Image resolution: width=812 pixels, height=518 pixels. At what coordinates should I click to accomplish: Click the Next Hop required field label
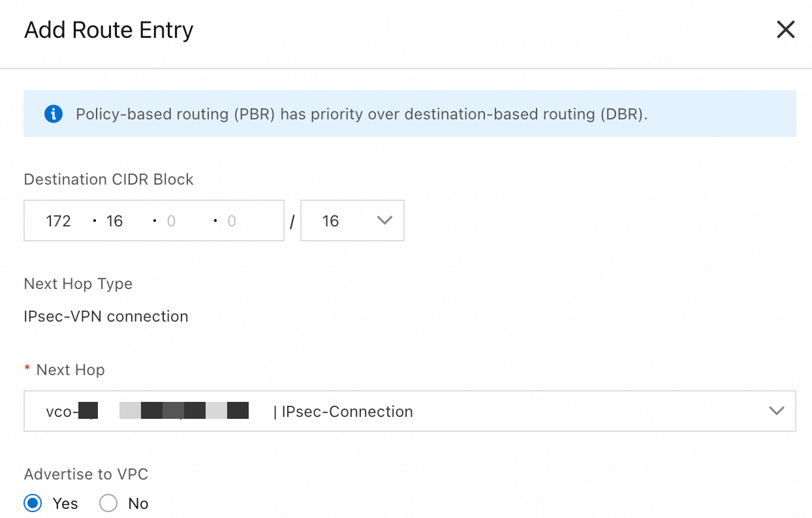[x=70, y=370]
